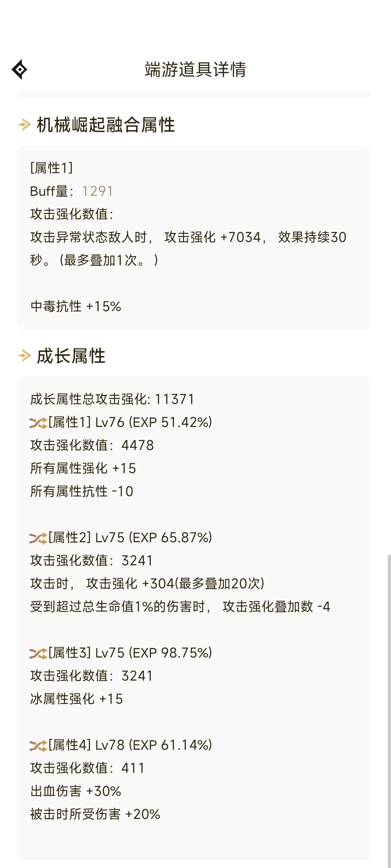Click the arrow icon beside 机械崛起融合属性

[x=24, y=125]
